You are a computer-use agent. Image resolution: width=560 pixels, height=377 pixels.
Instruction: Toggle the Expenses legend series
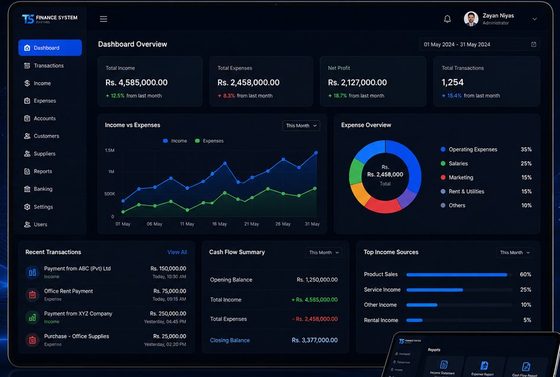pos(209,141)
